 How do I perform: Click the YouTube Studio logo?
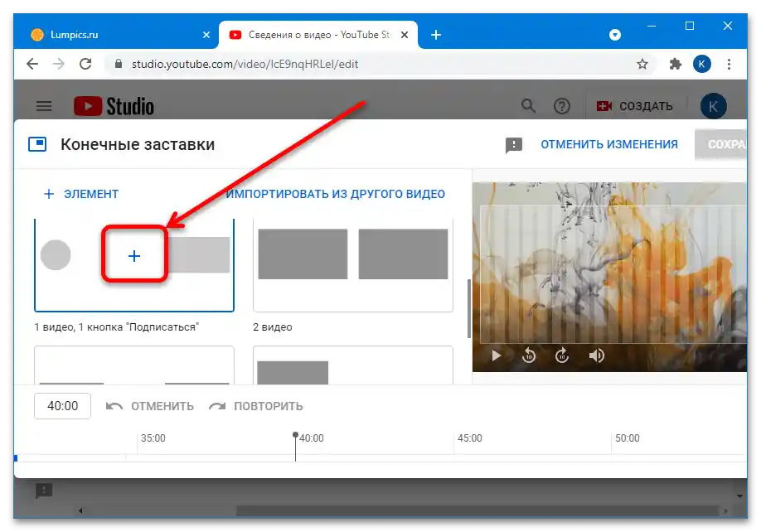[x=114, y=106]
